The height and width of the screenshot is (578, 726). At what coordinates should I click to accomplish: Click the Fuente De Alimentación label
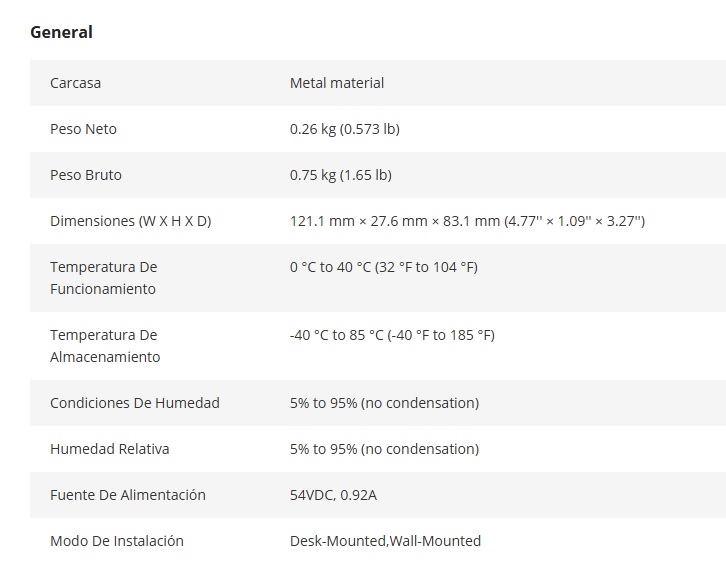pyautogui.click(x=128, y=495)
